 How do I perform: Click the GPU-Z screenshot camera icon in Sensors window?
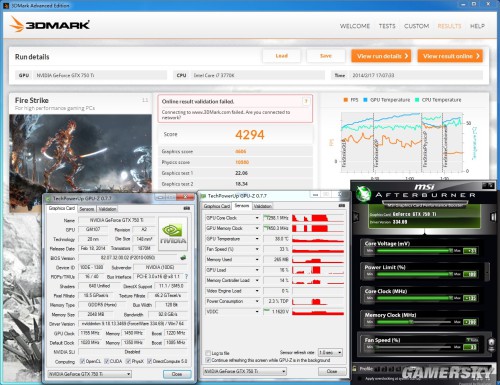(342, 206)
